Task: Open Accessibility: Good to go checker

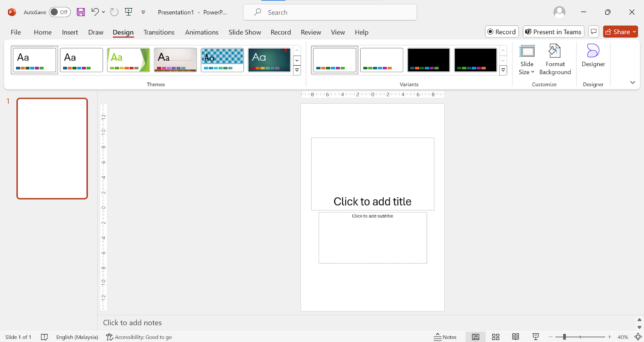Action: coord(139,337)
